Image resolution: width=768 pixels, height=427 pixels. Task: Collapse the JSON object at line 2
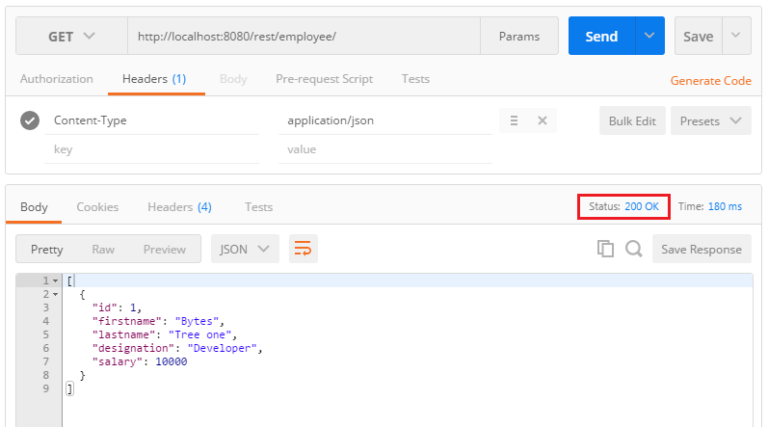tap(55, 294)
